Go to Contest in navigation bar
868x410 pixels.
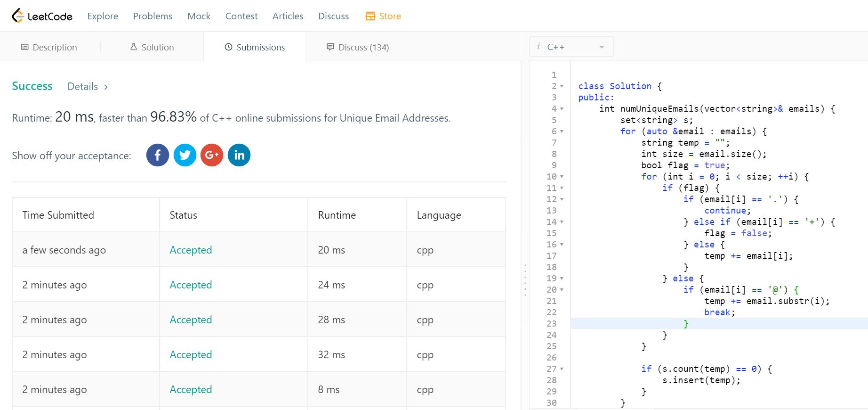pos(241,16)
